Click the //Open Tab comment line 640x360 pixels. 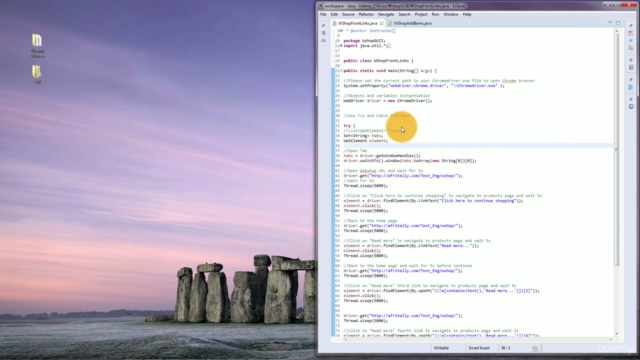(x=355, y=151)
